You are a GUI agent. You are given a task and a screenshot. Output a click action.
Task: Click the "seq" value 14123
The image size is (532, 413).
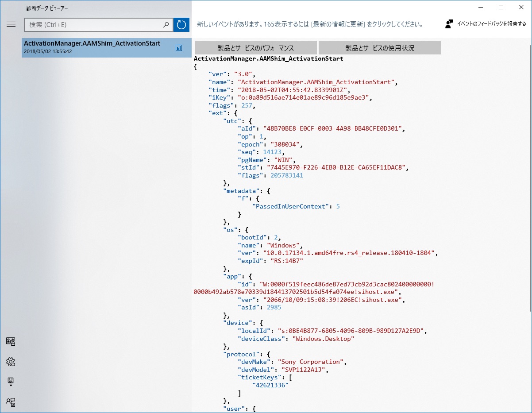click(272, 152)
